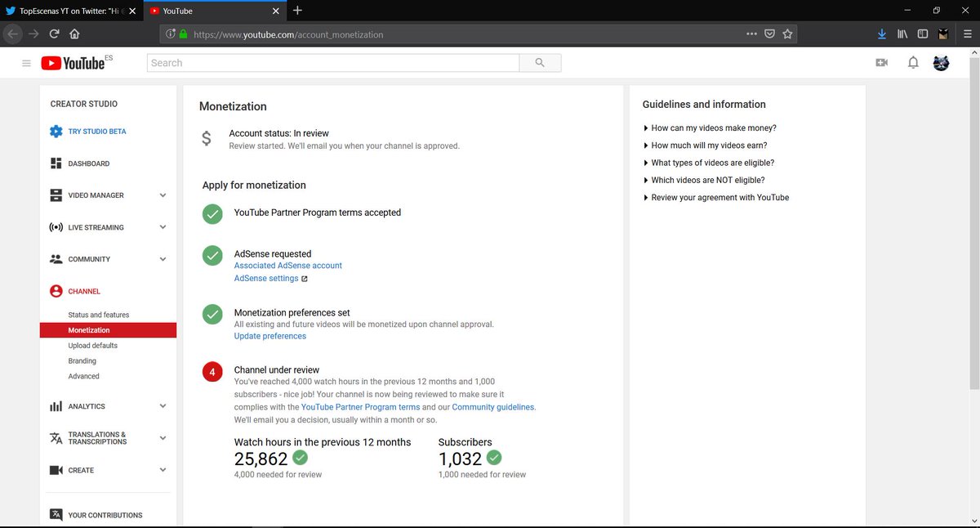The height and width of the screenshot is (528, 980).
Task: Expand 'Which videos are NOT eligible?'
Action: coord(704,180)
